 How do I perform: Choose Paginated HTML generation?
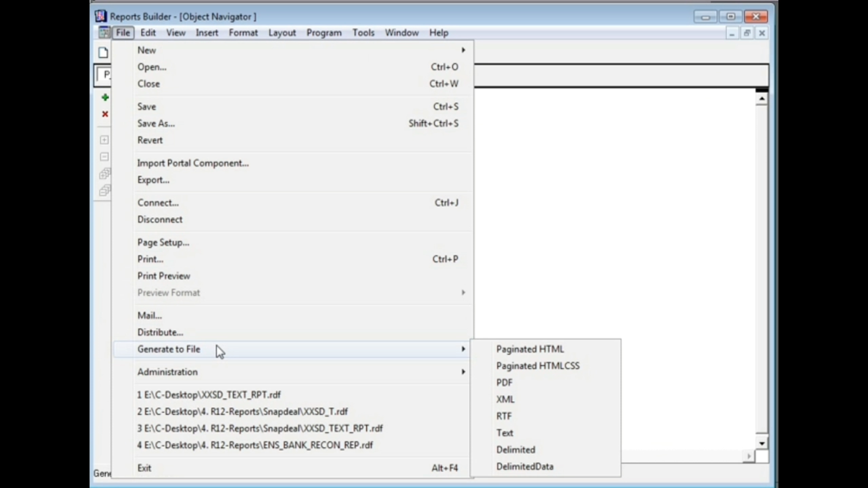click(530, 349)
